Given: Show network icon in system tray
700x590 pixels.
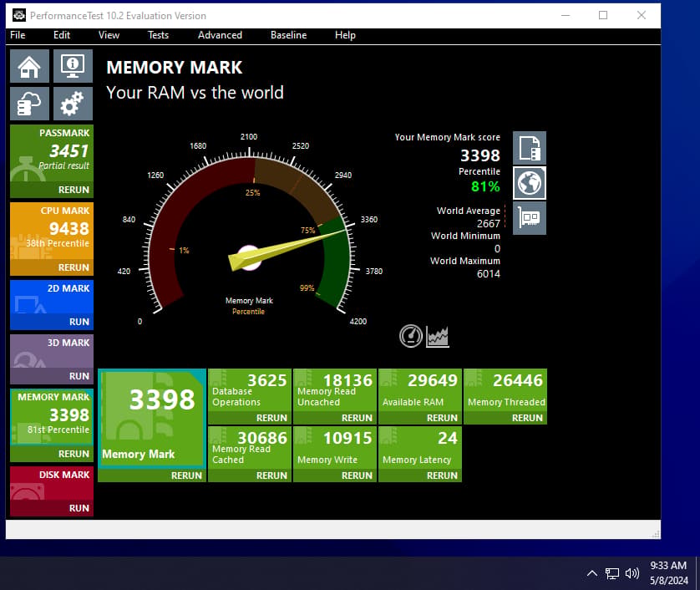Looking at the screenshot, I should point(612,573).
